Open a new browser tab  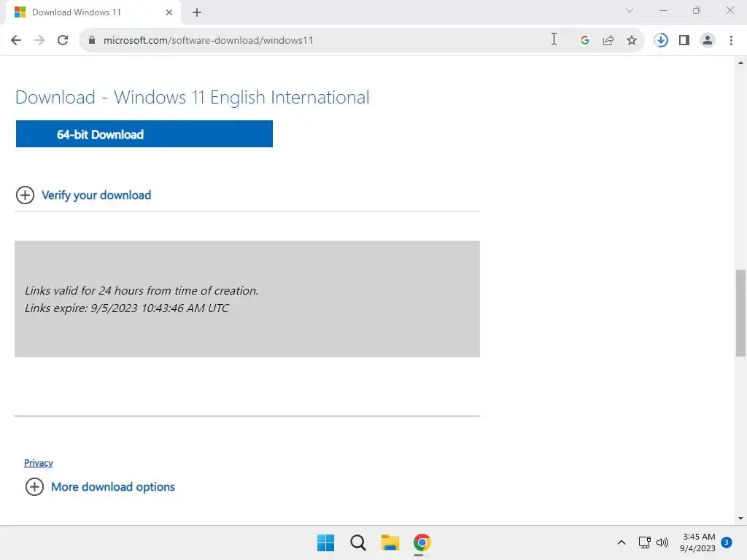click(x=197, y=12)
